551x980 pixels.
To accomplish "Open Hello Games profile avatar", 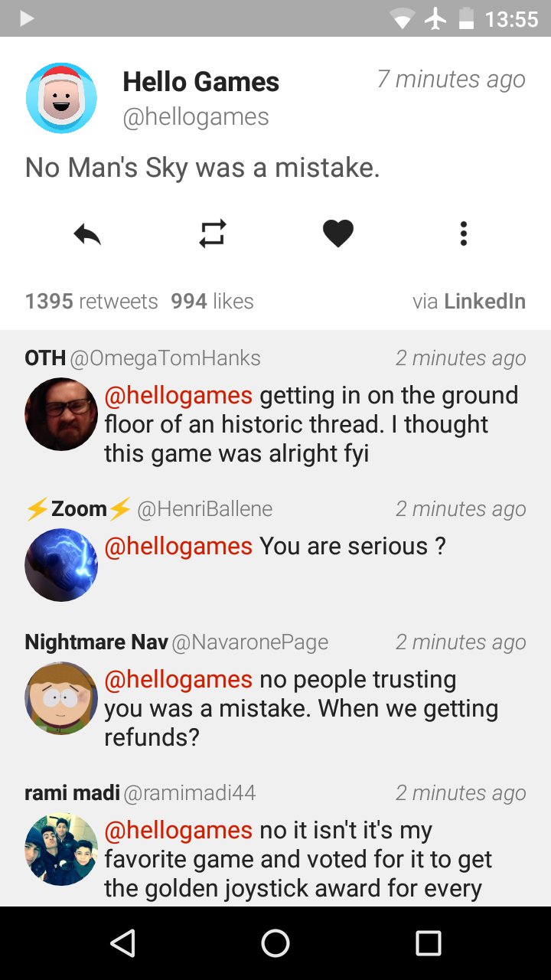I will tap(61, 99).
